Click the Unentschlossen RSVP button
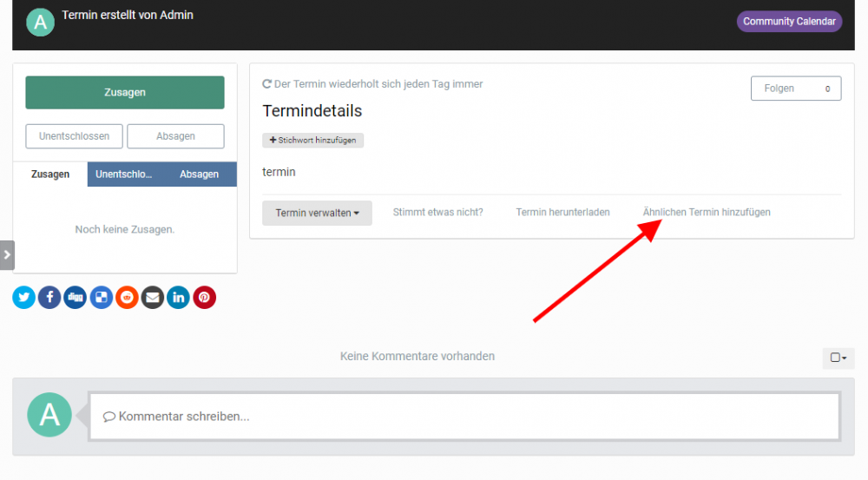 point(74,136)
